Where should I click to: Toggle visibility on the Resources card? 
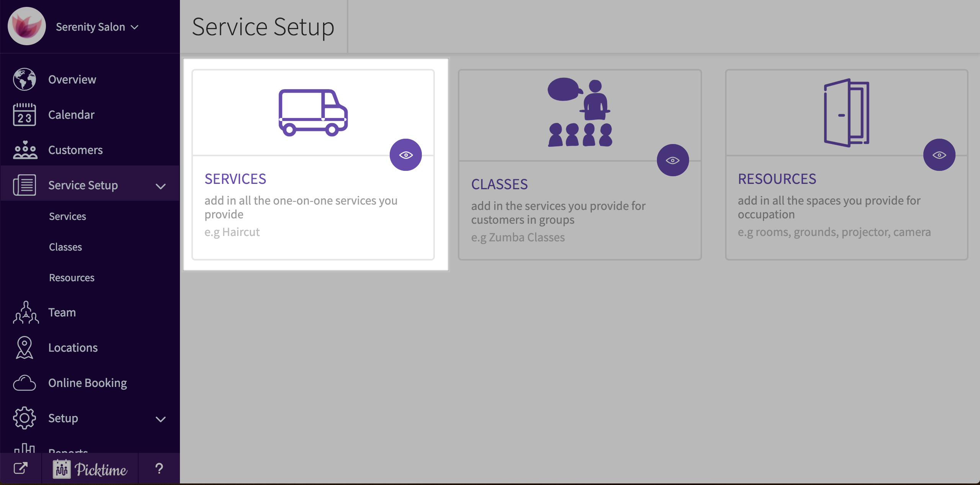click(x=939, y=154)
